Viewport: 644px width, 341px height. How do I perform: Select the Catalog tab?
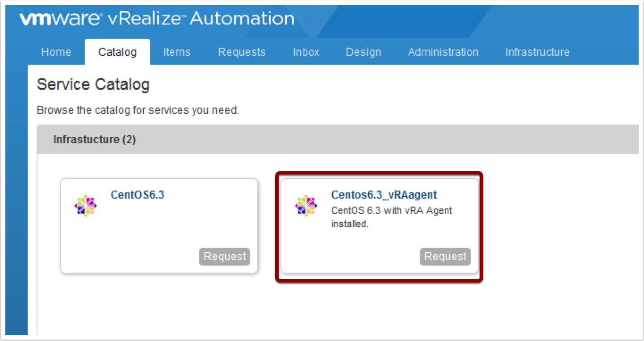[x=117, y=52]
